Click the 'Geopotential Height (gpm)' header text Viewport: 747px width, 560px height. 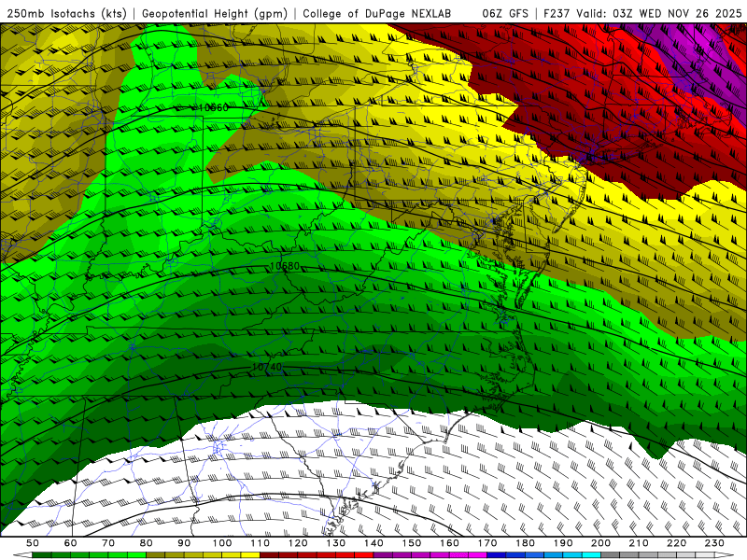tap(215, 14)
